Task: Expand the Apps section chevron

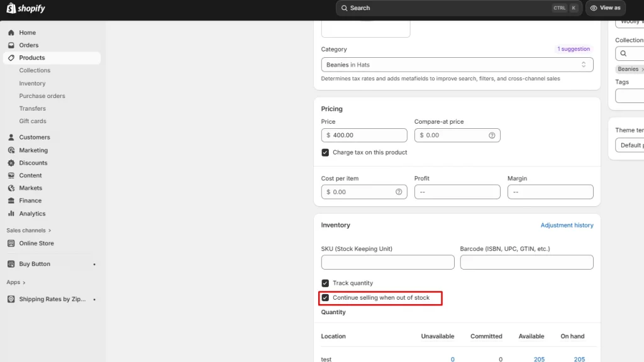Action: coord(24,282)
